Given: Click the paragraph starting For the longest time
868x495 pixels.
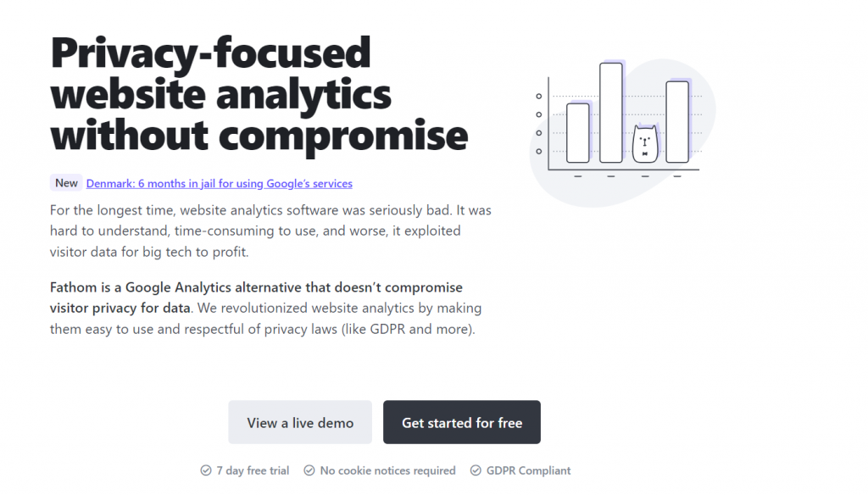Looking at the screenshot, I should pyautogui.click(x=270, y=231).
